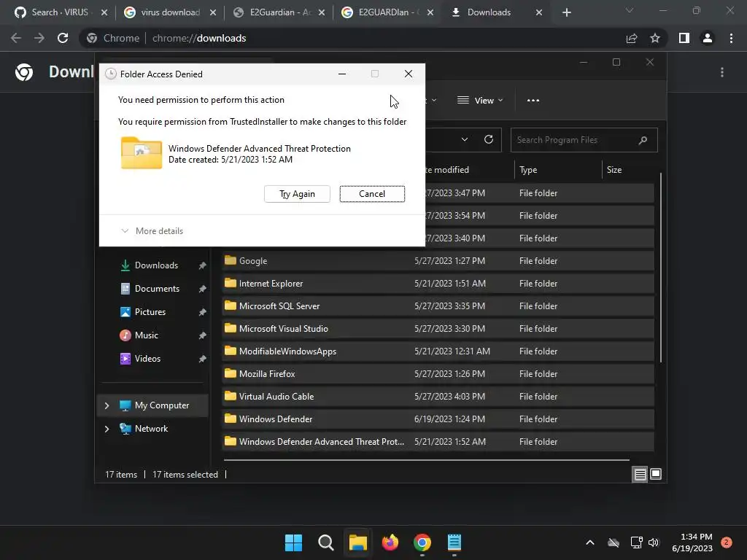The height and width of the screenshot is (560, 747).
Task: Close the Downloads tab
Action: (x=539, y=12)
